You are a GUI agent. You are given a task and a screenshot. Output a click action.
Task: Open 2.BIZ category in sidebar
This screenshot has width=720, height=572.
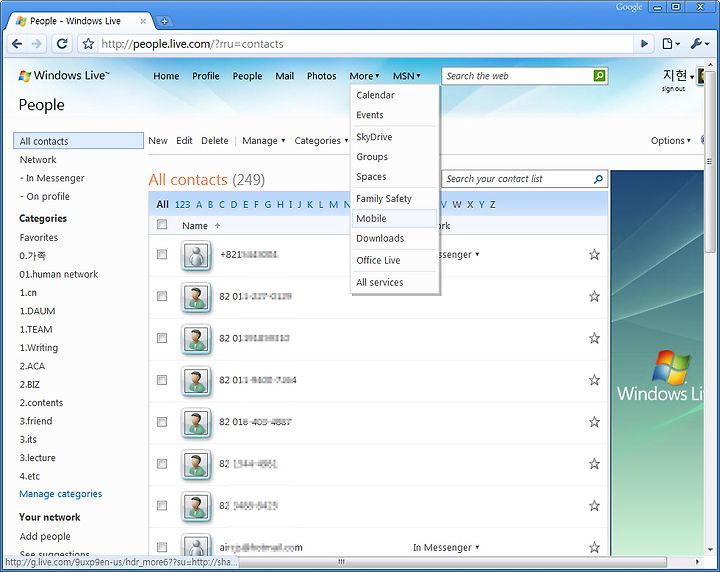[x=30, y=384]
